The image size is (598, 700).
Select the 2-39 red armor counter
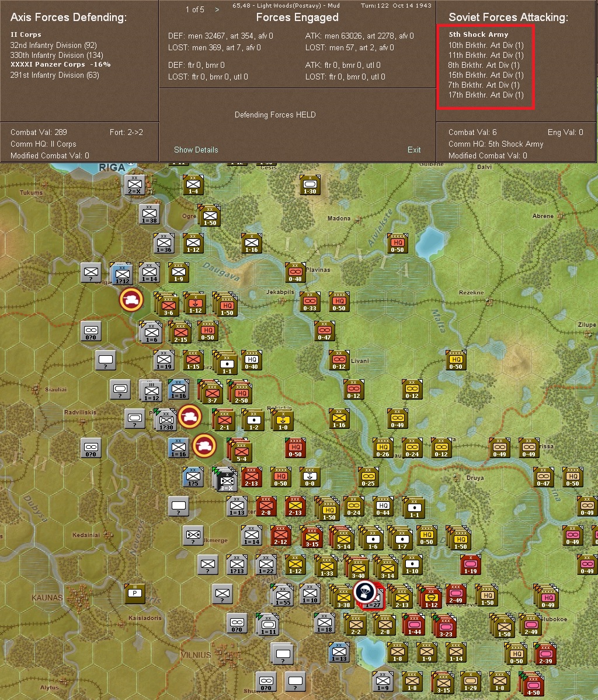click(x=545, y=654)
